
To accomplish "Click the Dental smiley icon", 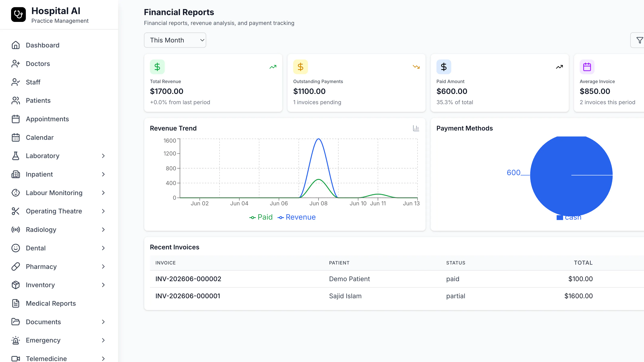I will [x=15, y=248].
